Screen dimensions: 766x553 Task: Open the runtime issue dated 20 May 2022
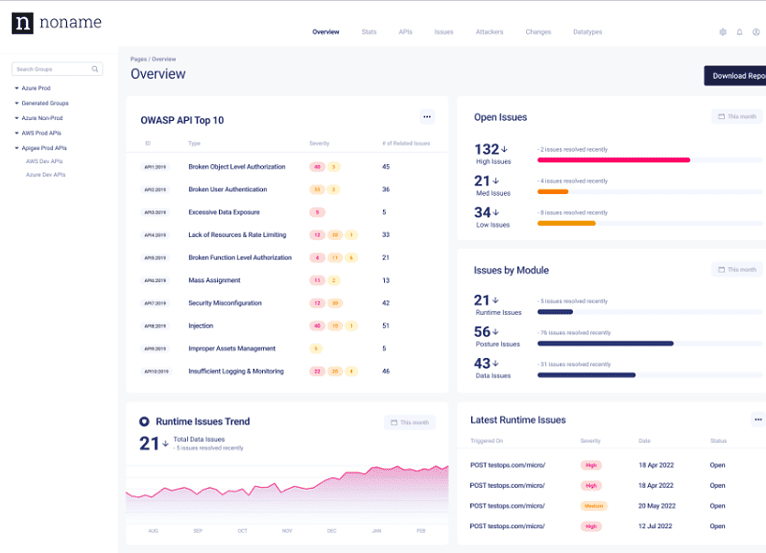[x=612, y=506]
